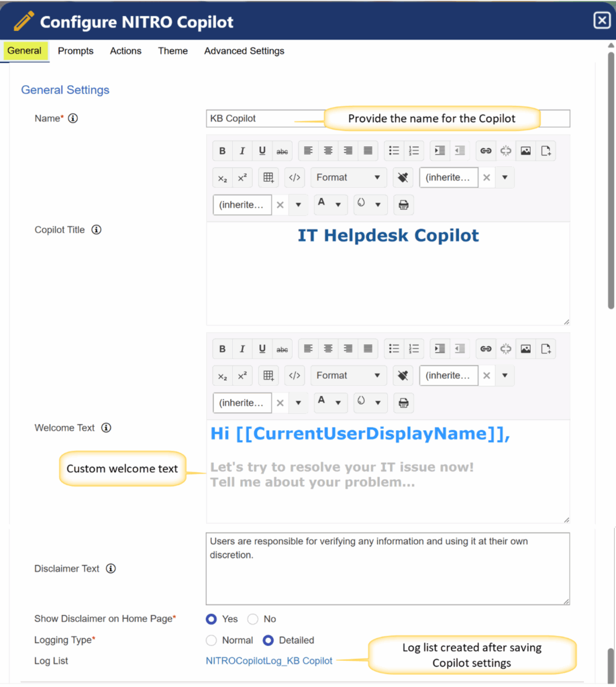The height and width of the screenshot is (687, 616).
Task: Apply background color in Welcome Text editor
Action: click(362, 403)
